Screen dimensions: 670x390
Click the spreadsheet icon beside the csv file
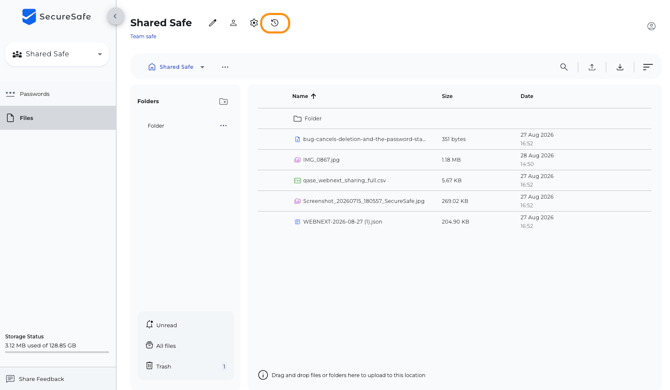[x=297, y=180]
